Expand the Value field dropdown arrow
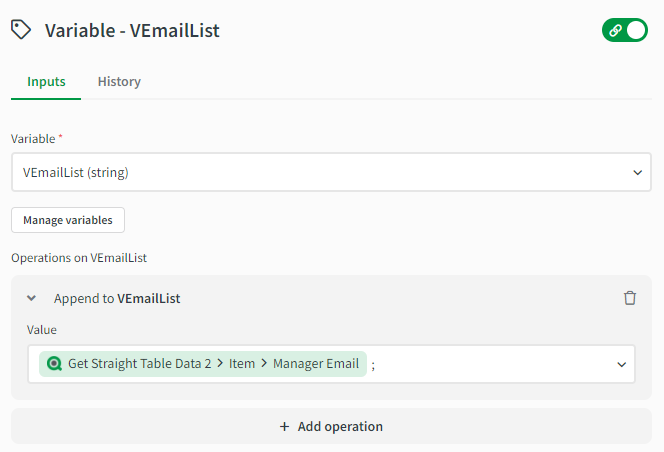 (x=621, y=365)
